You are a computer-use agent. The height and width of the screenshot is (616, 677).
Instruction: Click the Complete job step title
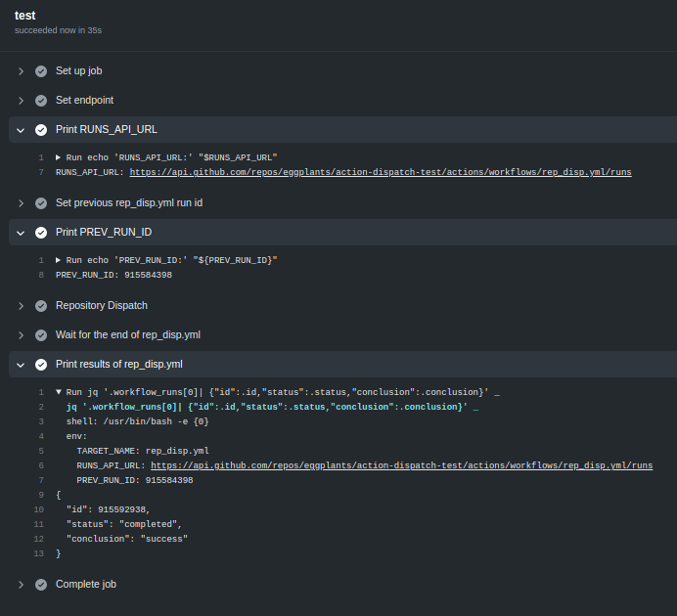tap(86, 584)
